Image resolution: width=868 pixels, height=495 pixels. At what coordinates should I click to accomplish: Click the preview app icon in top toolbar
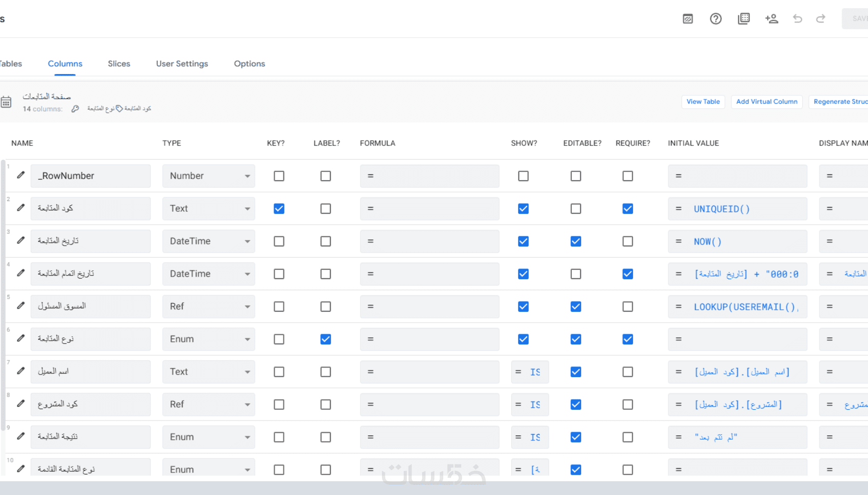688,19
